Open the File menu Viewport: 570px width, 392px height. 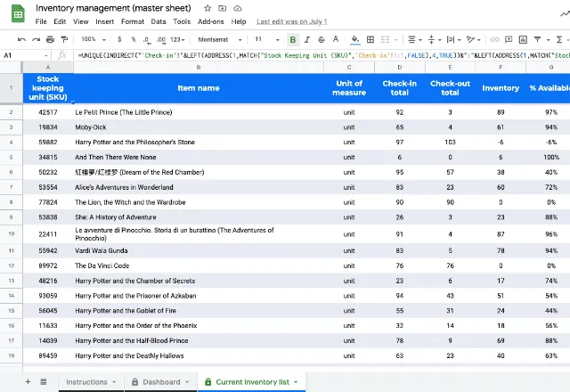coord(41,21)
